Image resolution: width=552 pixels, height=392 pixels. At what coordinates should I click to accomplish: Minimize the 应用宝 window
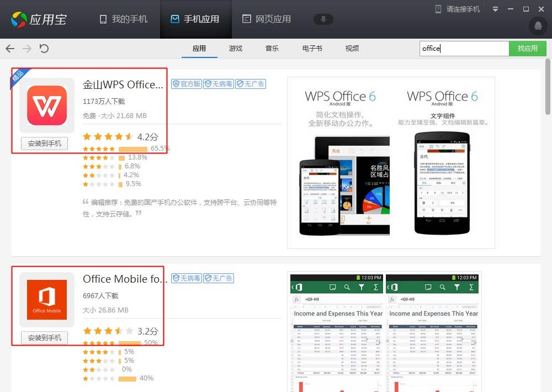511,9
